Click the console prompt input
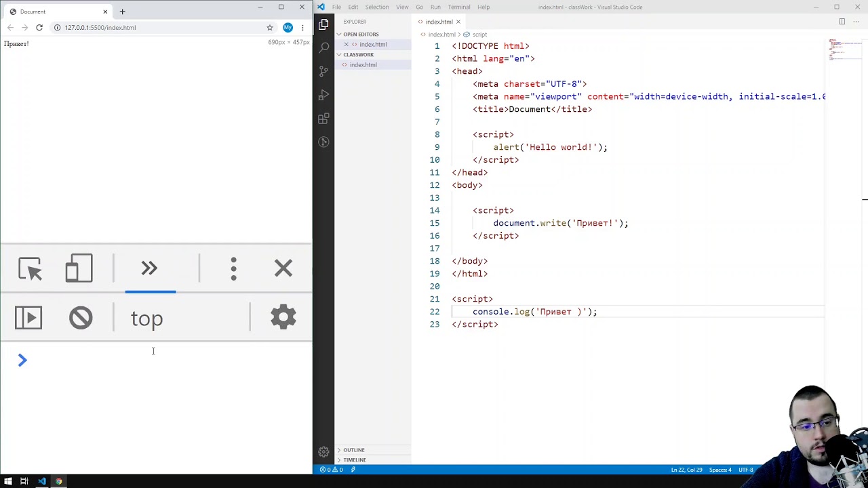This screenshot has height=488, width=868. pos(163,360)
